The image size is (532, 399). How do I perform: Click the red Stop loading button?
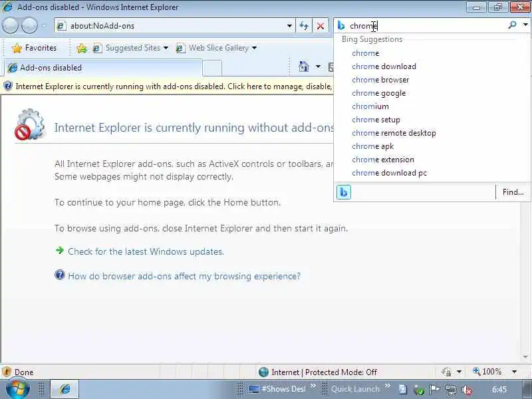click(321, 26)
